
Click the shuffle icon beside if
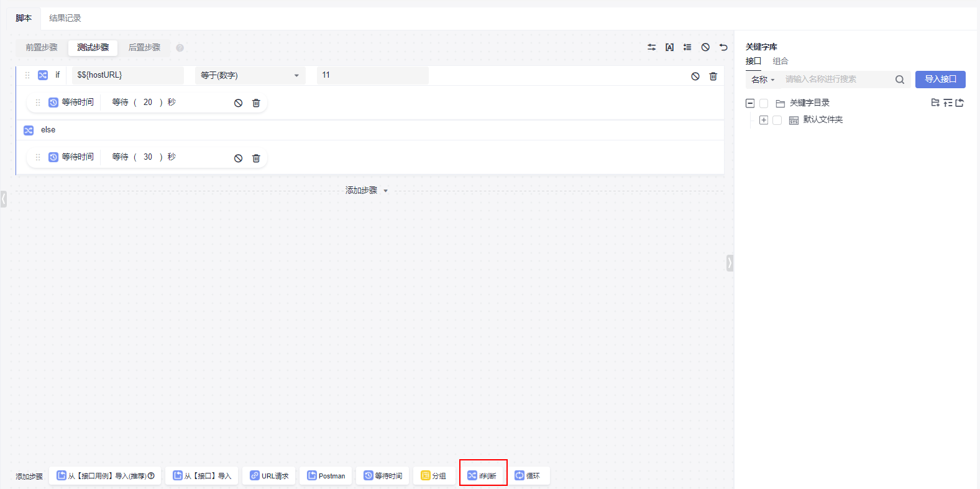43,75
